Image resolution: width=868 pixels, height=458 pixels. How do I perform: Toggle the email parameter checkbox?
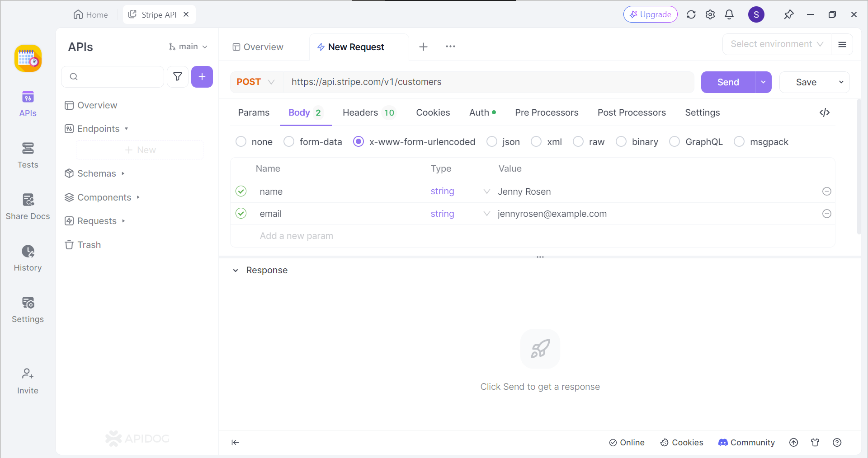pyautogui.click(x=241, y=214)
